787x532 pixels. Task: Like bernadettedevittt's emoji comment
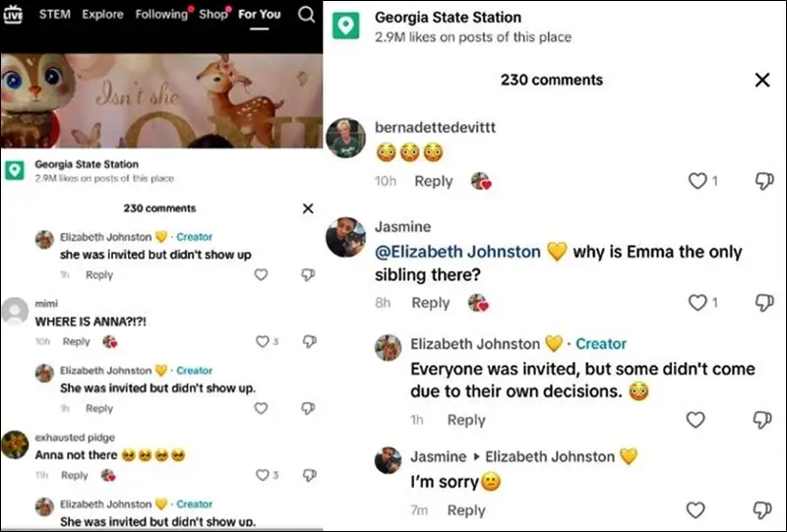click(x=697, y=181)
